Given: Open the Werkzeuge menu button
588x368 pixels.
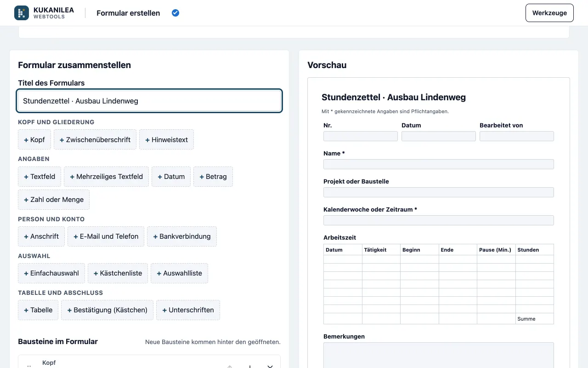Looking at the screenshot, I should (x=549, y=13).
